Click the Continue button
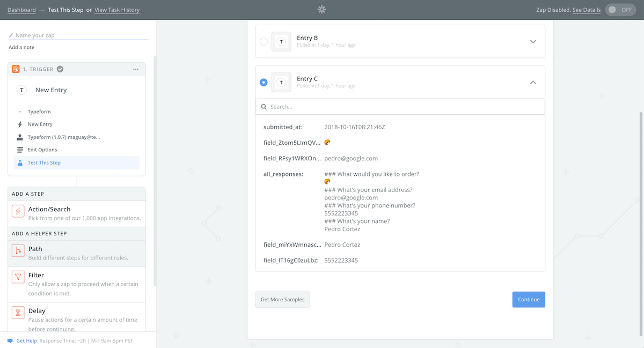The image size is (644, 348). tap(529, 299)
